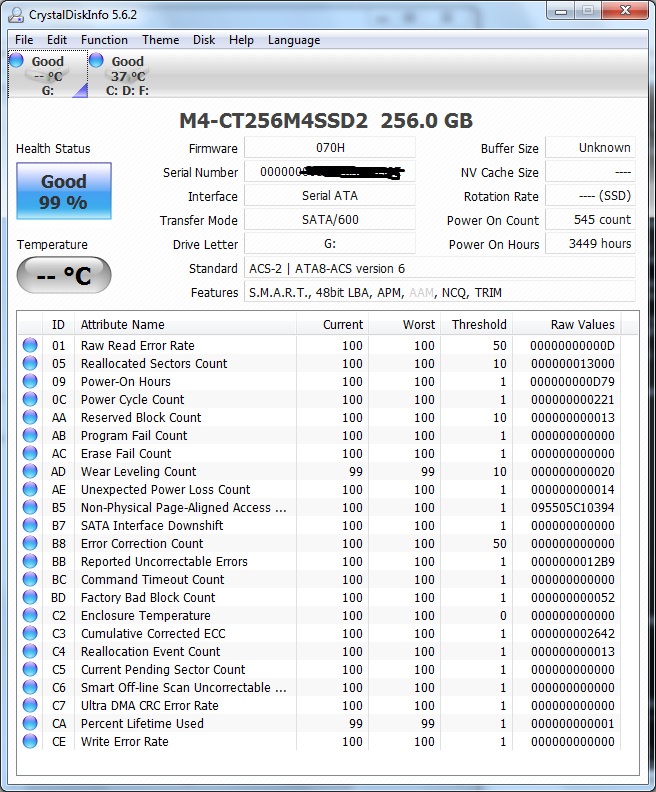Click the status orb for Power Cycle Count
The height and width of the screenshot is (792, 656).
point(30,399)
